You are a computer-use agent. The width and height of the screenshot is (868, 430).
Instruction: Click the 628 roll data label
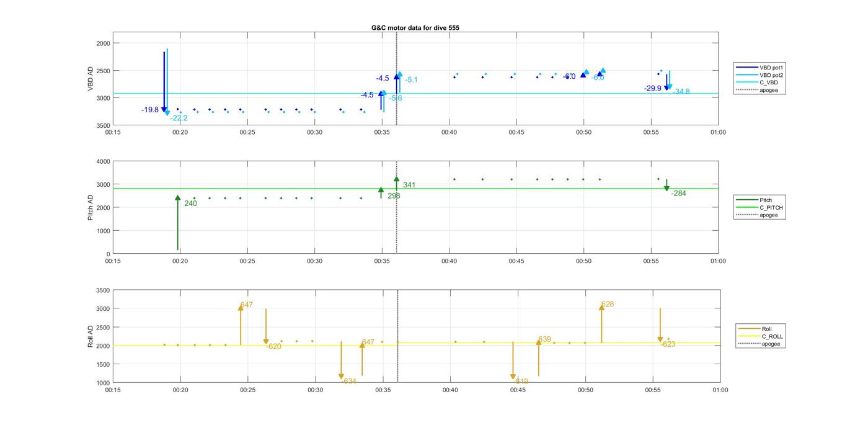pyautogui.click(x=608, y=304)
